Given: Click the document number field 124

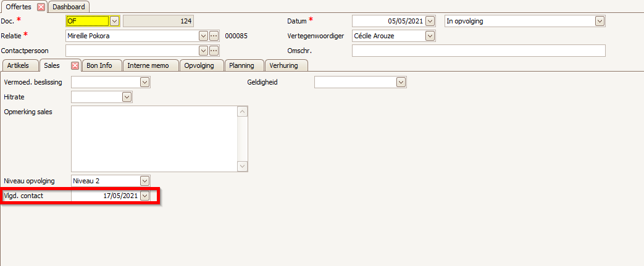Looking at the screenshot, I should [x=158, y=21].
